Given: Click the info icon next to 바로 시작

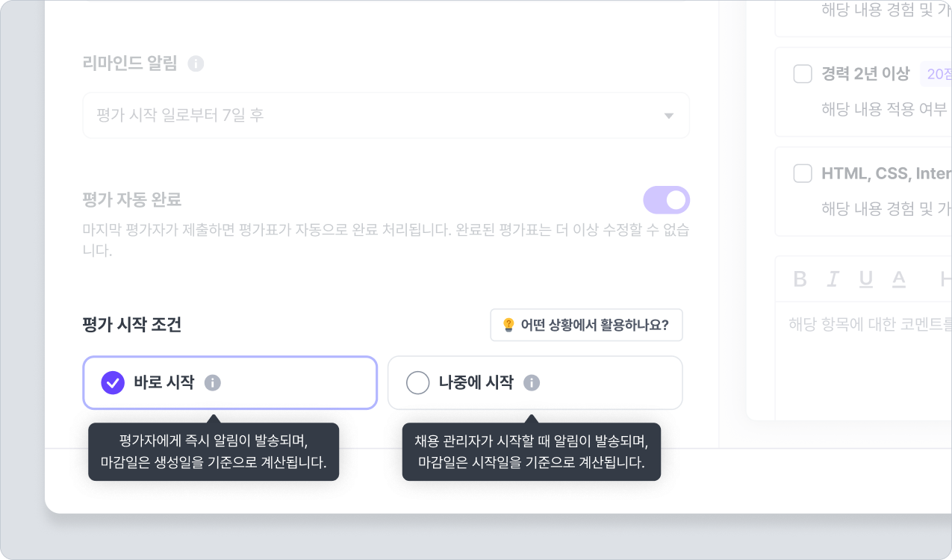Looking at the screenshot, I should (213, 383).
